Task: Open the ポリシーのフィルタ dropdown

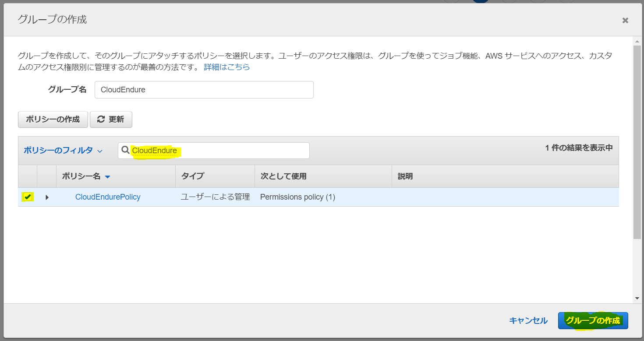Action: click(63, 150)
